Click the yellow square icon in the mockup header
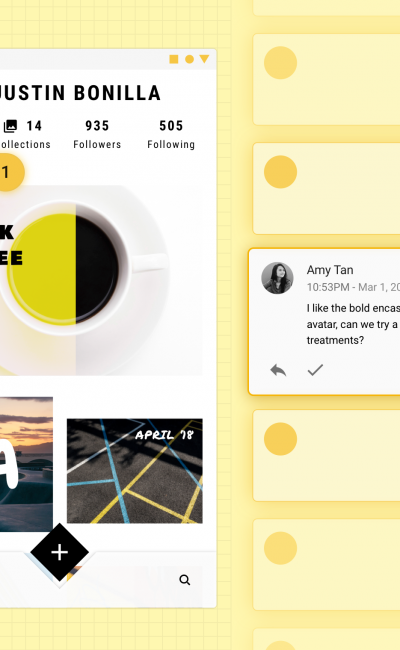 174,59
